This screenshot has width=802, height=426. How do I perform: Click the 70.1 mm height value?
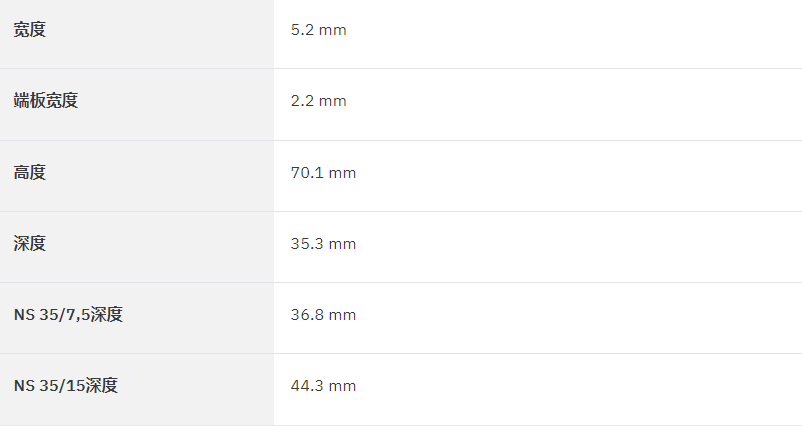tap(323, 172)
